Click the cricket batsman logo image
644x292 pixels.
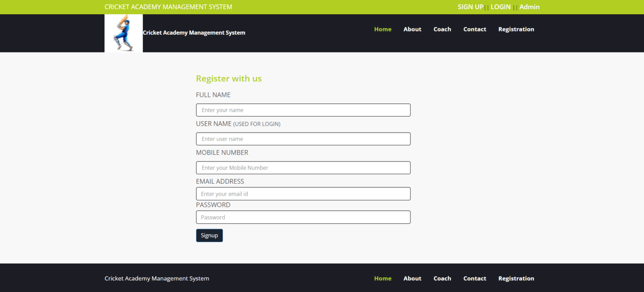click(x=123, y=33)
